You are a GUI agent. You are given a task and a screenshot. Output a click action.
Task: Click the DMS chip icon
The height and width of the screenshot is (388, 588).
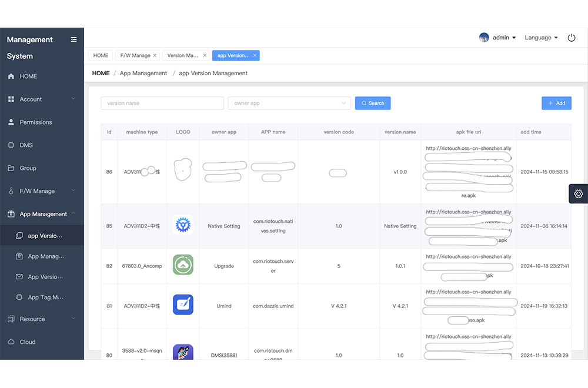pyautogui.click(x=11, y=145)
